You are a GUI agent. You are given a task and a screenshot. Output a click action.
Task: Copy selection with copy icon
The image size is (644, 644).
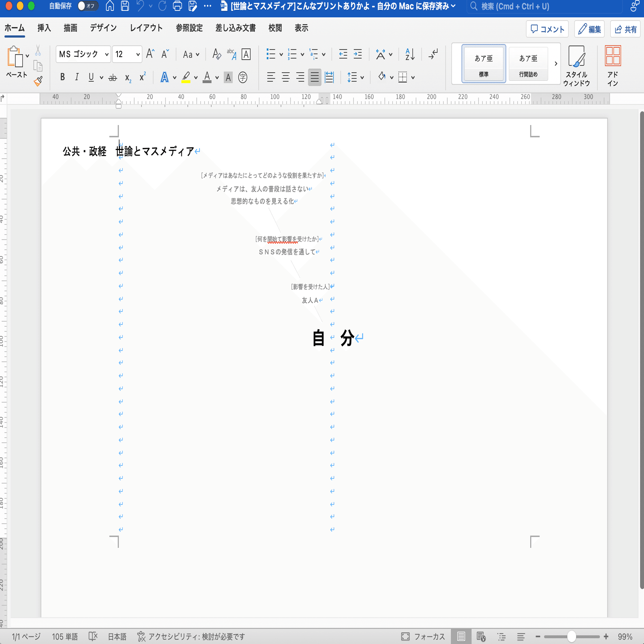[38, 66]
